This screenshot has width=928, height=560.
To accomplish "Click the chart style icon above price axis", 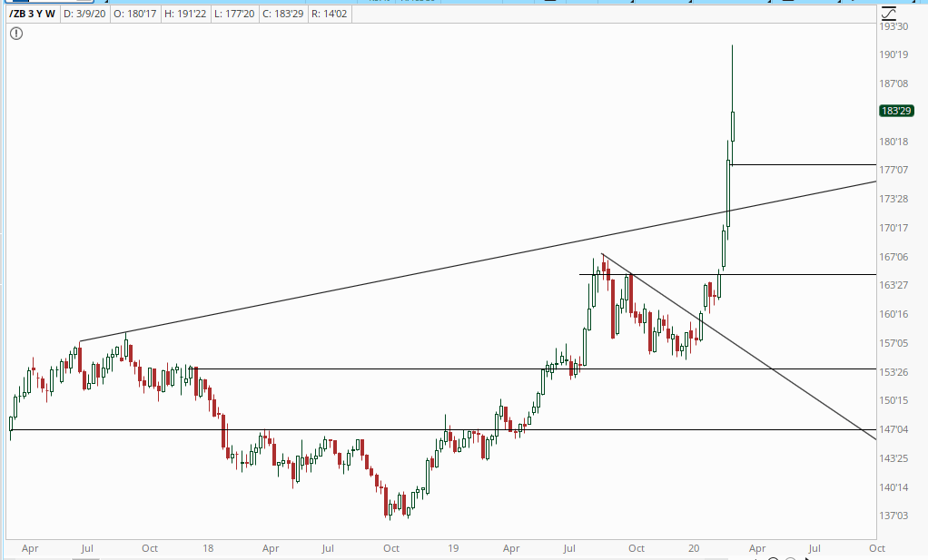I will click(888, 12).
